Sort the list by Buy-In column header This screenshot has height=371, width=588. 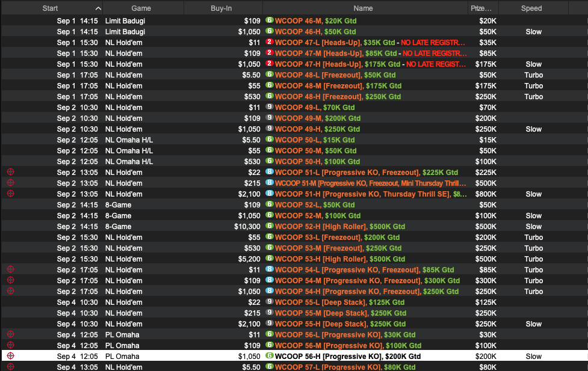[221, 8]
